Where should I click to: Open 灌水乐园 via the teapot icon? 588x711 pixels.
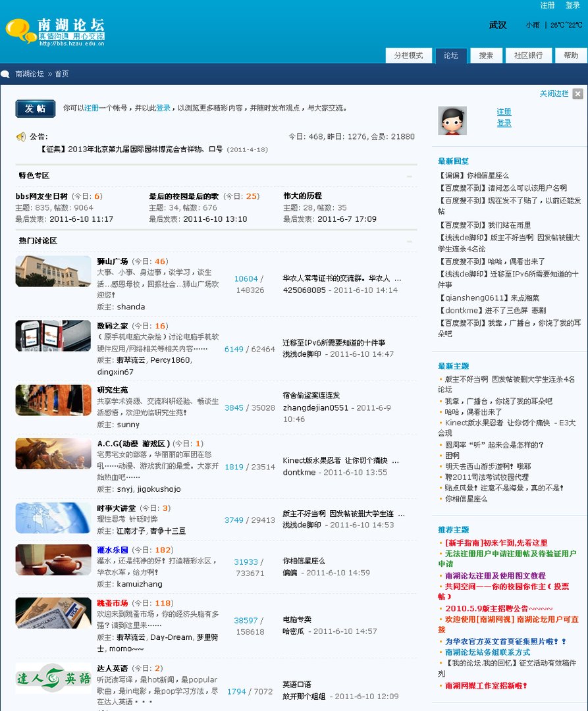coord(53,559)
